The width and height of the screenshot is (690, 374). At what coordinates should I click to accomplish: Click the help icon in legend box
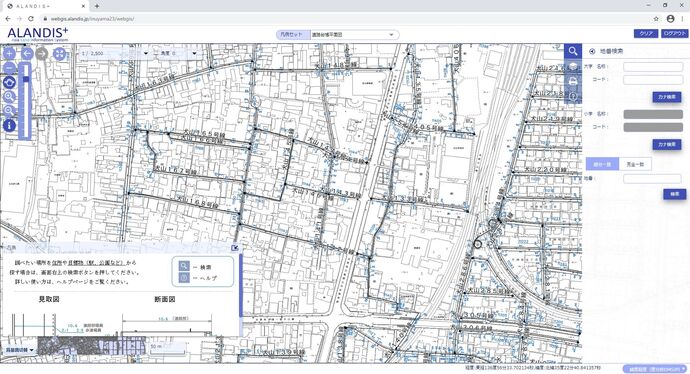184,278
